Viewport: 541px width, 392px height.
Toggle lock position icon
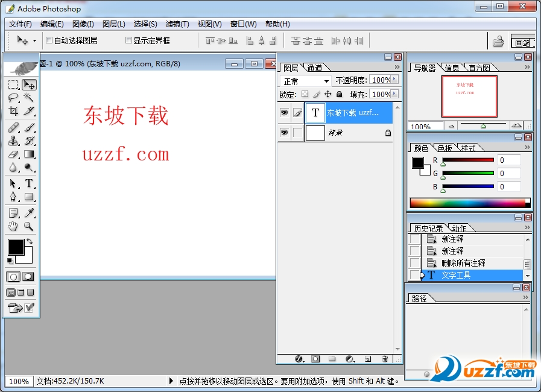tap(327, 94)
